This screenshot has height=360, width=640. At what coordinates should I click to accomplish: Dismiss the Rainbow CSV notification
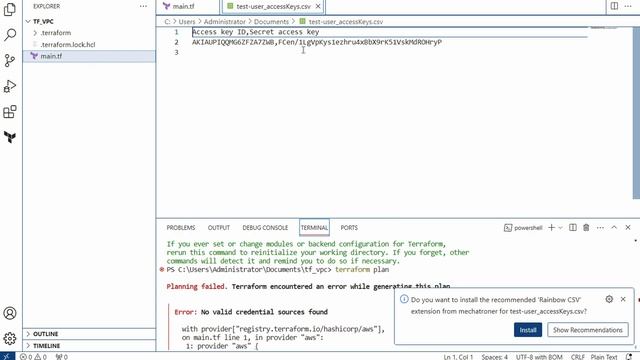(x=623, y=299)
